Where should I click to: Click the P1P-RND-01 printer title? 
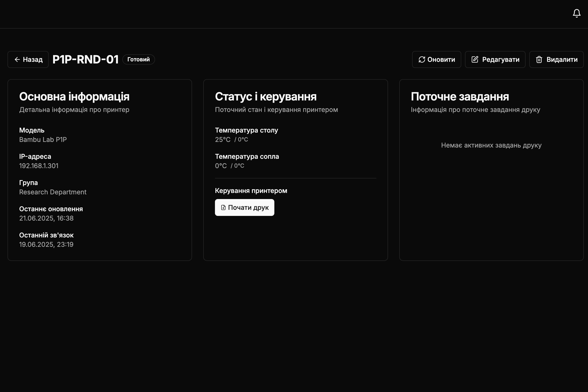pos(85,59)
